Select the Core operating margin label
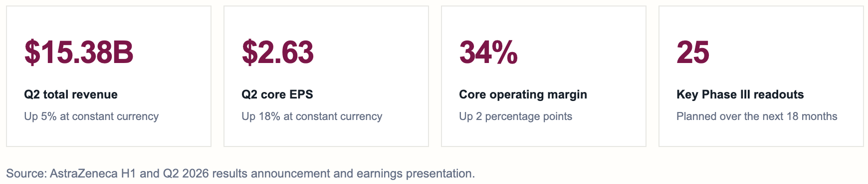The width and height of the screenshot is (868, 184). 523,94
